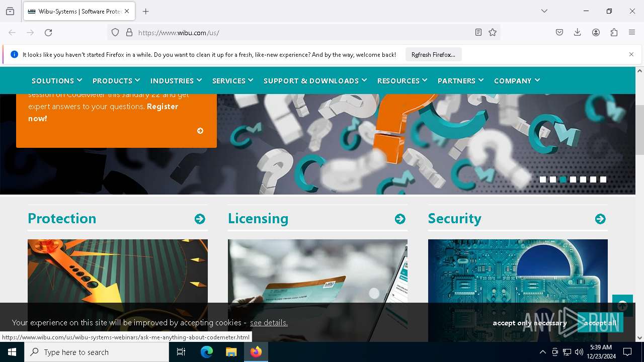Expand the Solutions menu
644x362 pixels.
tap(57, 80)
